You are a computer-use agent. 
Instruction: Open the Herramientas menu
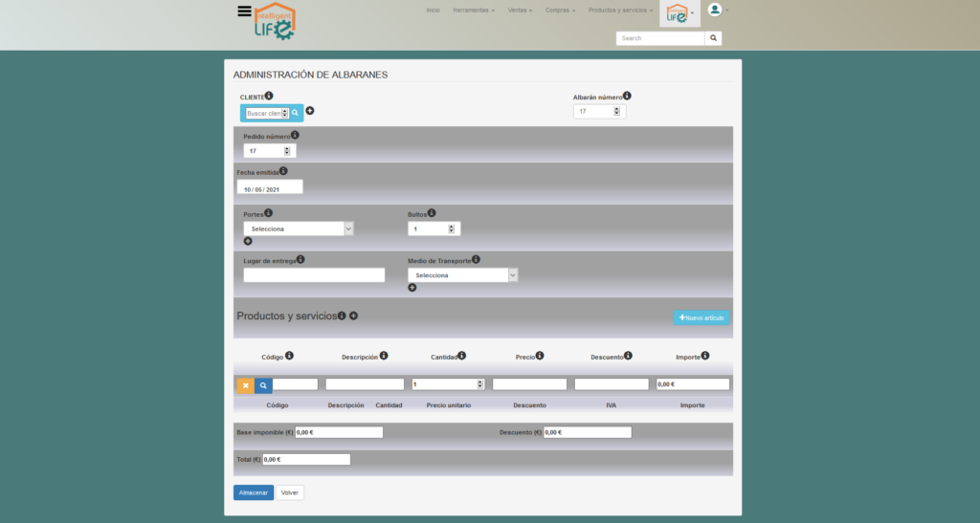coord(474,11)
